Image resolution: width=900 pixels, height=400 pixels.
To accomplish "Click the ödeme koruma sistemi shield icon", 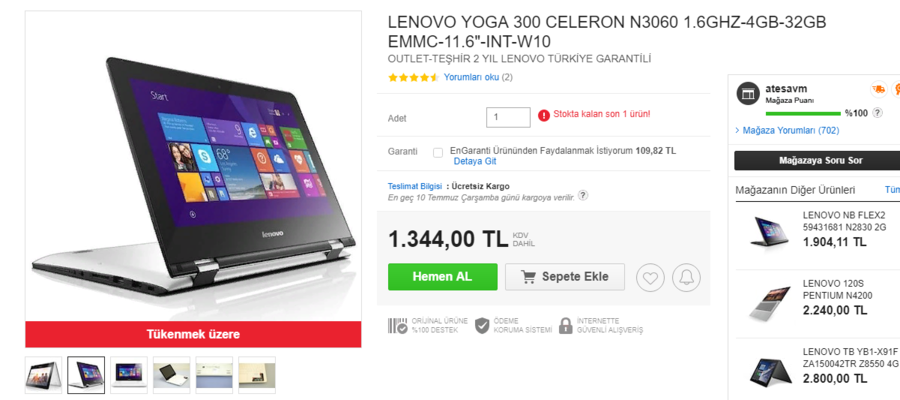I will pos(482,326).
